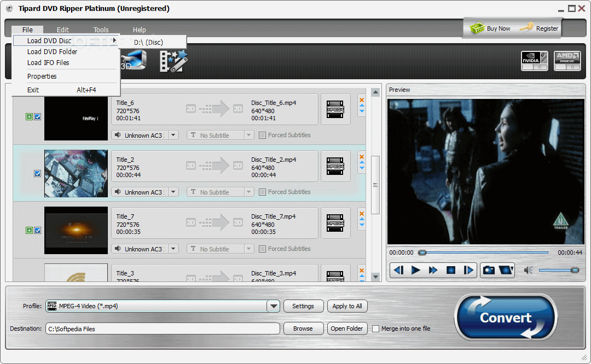Image resolution: width=591 pixels, height=364 pixels.
Task: Open the Tools menu
Action: pyautogui.click(x=101, y=30)
